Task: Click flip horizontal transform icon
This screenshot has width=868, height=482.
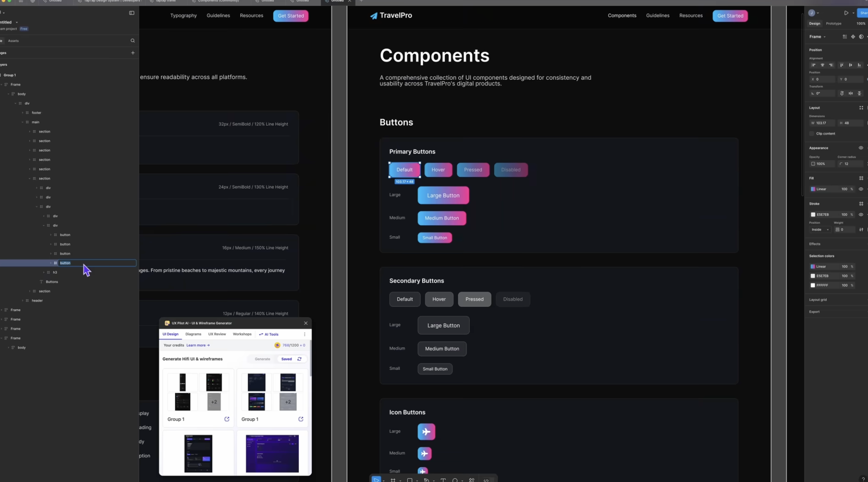Action: coord(851,93)
